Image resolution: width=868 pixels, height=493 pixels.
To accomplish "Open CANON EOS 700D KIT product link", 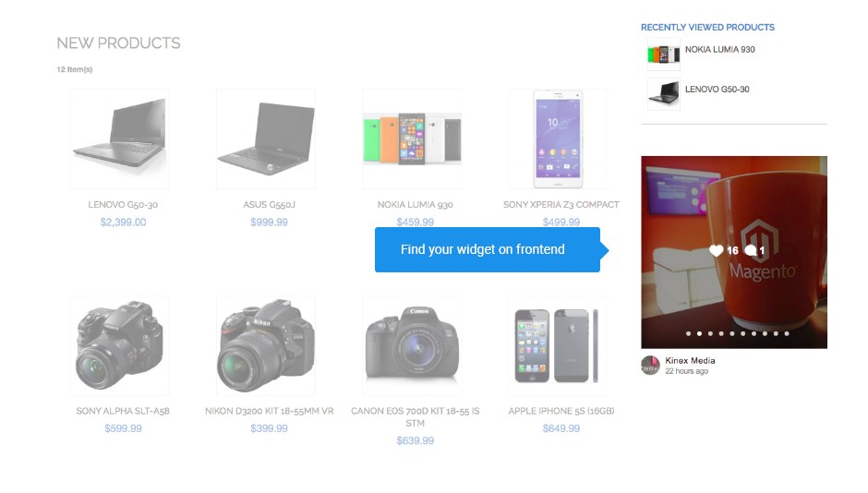I will pyautogui.click(x=416, y=417).
